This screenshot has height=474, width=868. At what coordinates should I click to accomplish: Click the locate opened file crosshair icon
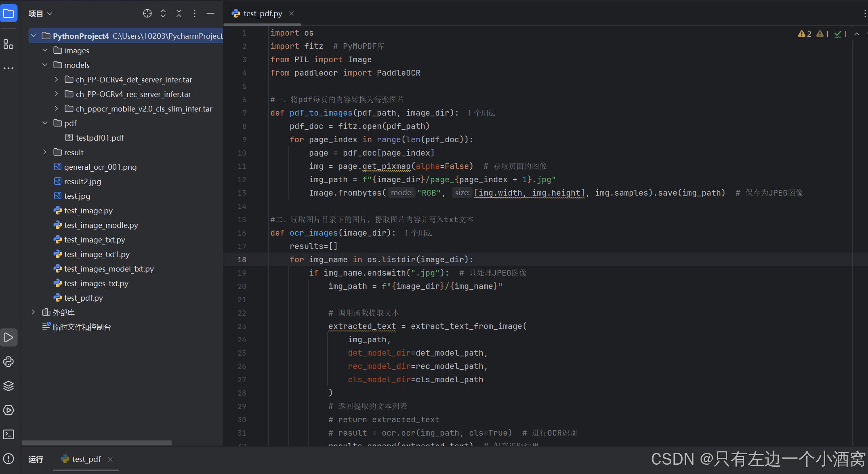[147, 13]
